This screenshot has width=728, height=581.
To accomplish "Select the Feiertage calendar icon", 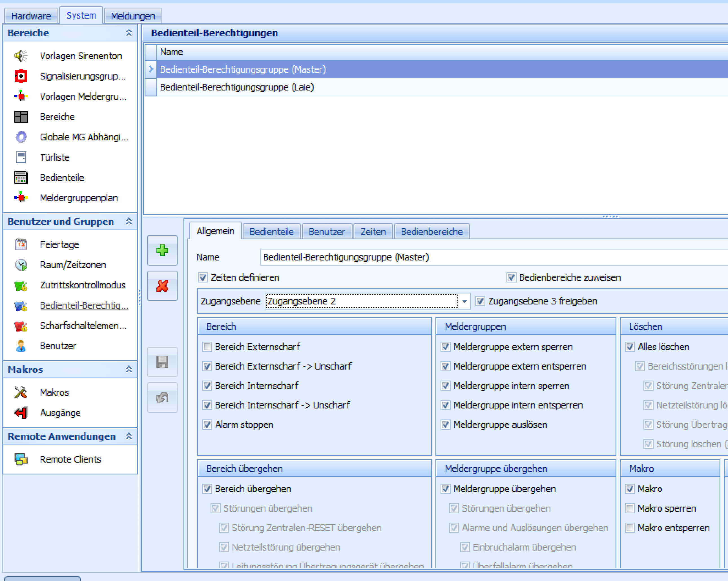I will (x=21, y=244).
